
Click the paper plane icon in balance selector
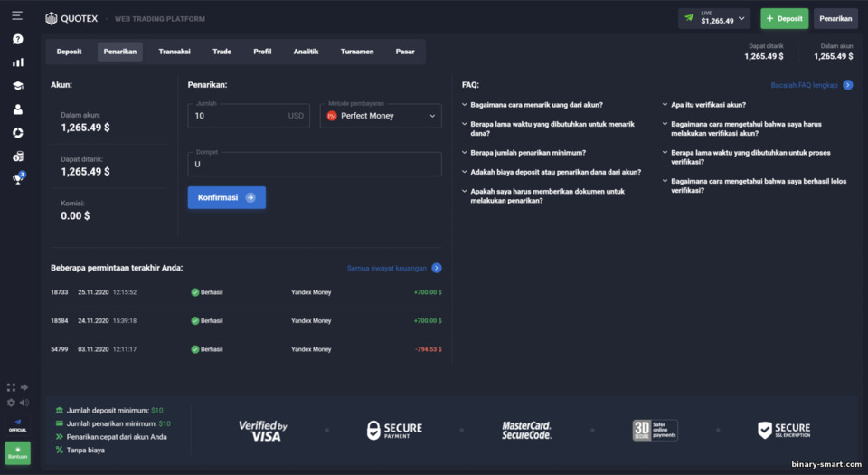pos(689,18)
